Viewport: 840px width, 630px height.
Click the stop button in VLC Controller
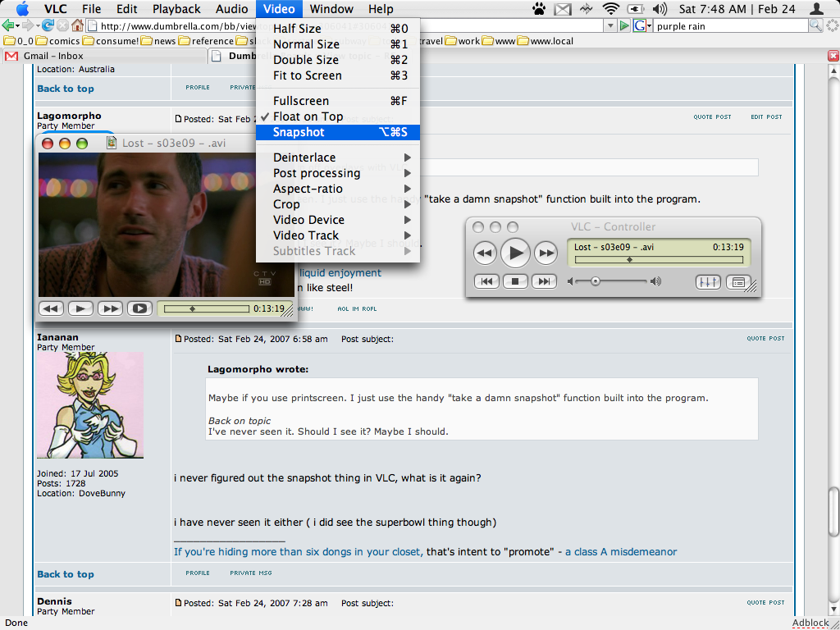coord(515,281)
